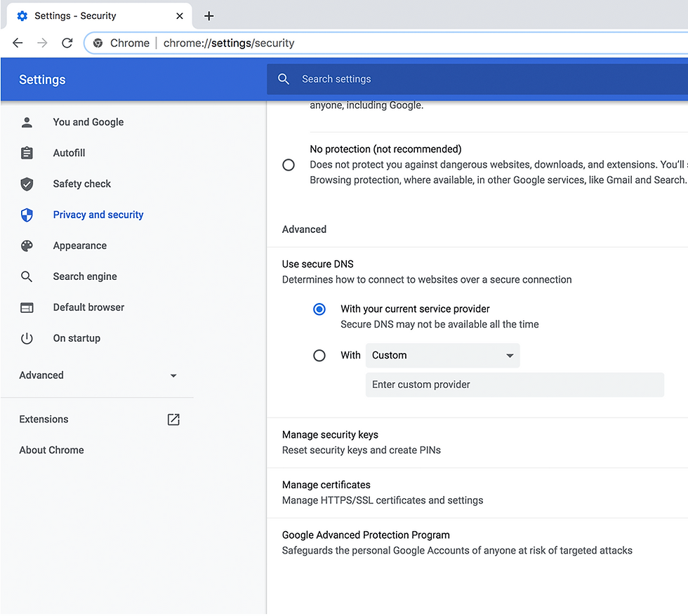
Task: Expand the Advanced section in the sidebar
Action: pyautogui.click(x=97, y=375)
